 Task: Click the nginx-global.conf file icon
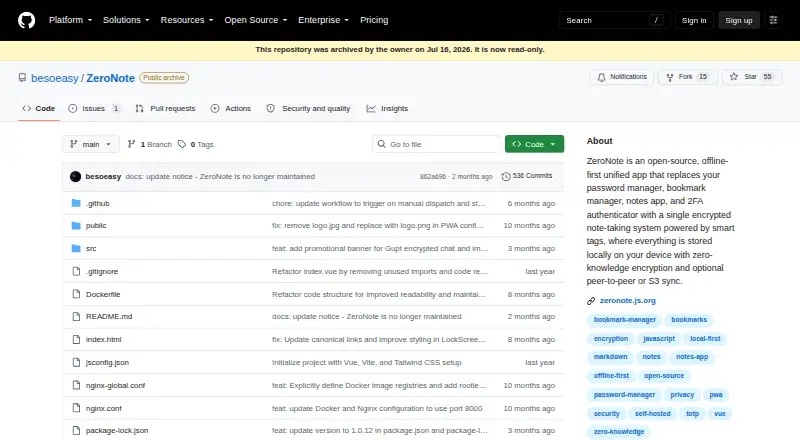coord(76,385)
